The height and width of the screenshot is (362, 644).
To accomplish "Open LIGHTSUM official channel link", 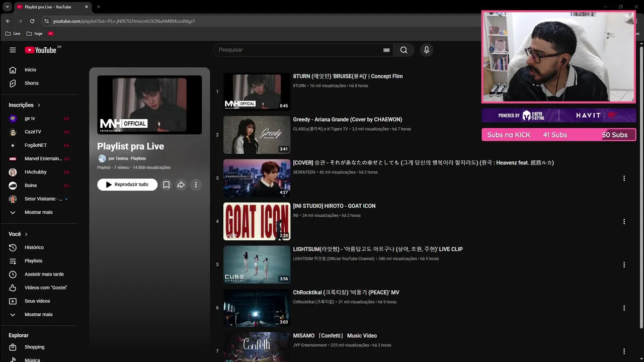I will (x=334, y=259).
